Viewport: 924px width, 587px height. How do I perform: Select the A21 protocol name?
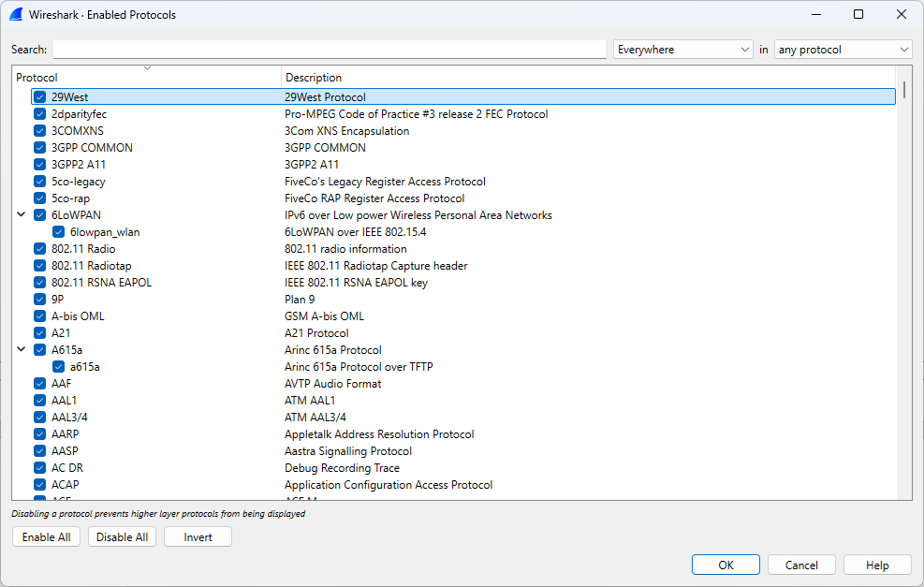[x=61, y=333]
